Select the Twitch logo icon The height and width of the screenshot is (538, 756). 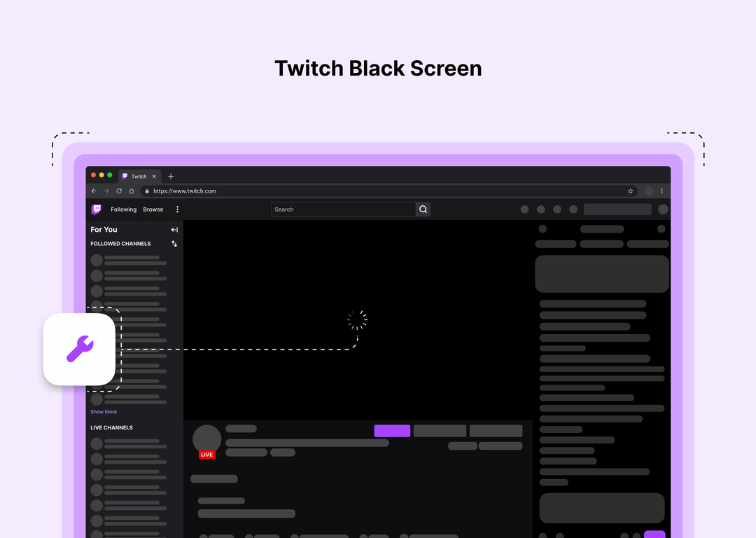tap(96, 209)
